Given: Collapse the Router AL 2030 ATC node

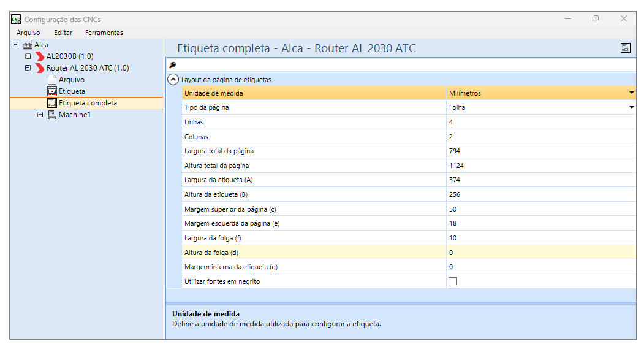Looking at the screenshot, I should coord(28,68).
